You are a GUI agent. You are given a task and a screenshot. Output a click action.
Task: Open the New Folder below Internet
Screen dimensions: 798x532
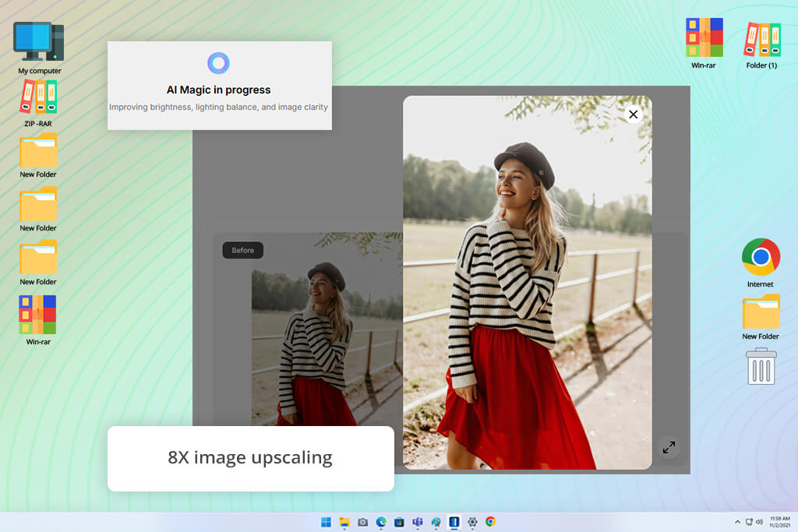pos(761,317)
